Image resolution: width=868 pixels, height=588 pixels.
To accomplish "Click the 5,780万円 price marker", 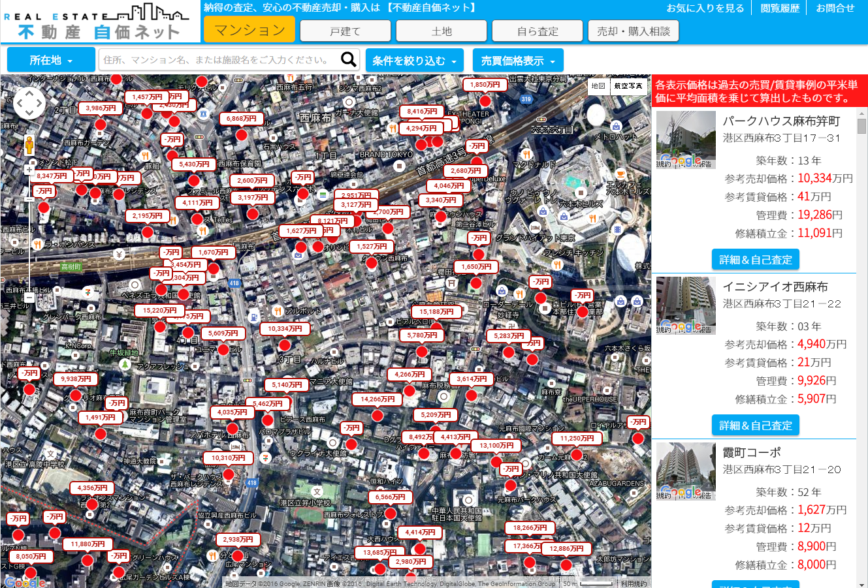I will [423, 335].
